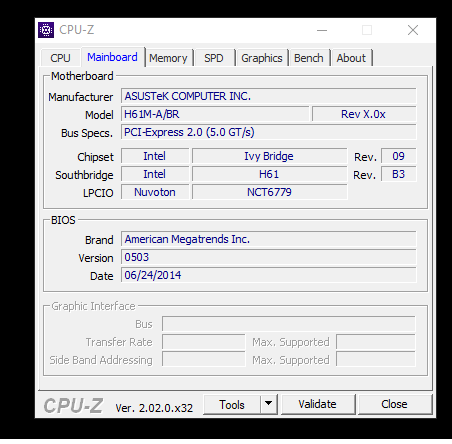Screen dimensions: 452x444
Task: Minimize the CPU-Z window
Action: pos(322,30)
